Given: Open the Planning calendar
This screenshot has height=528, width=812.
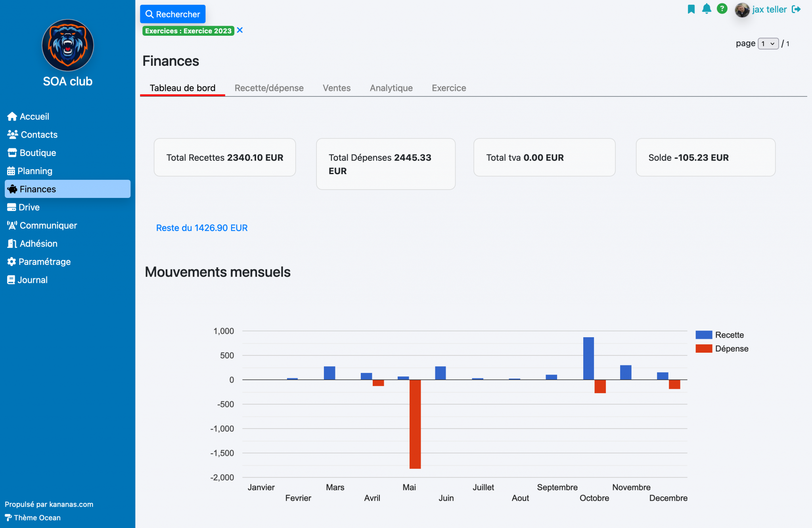Looking at the screenshot, I should (x=35, y=171).
